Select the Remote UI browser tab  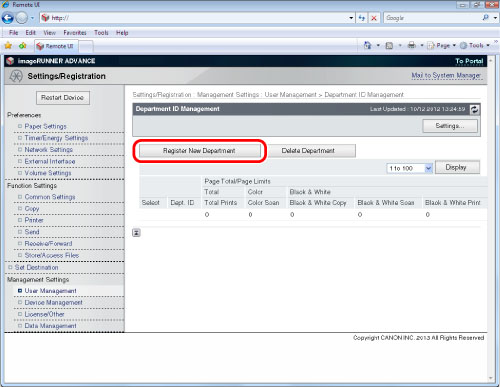pyautogui.click(x=56, y=46)
